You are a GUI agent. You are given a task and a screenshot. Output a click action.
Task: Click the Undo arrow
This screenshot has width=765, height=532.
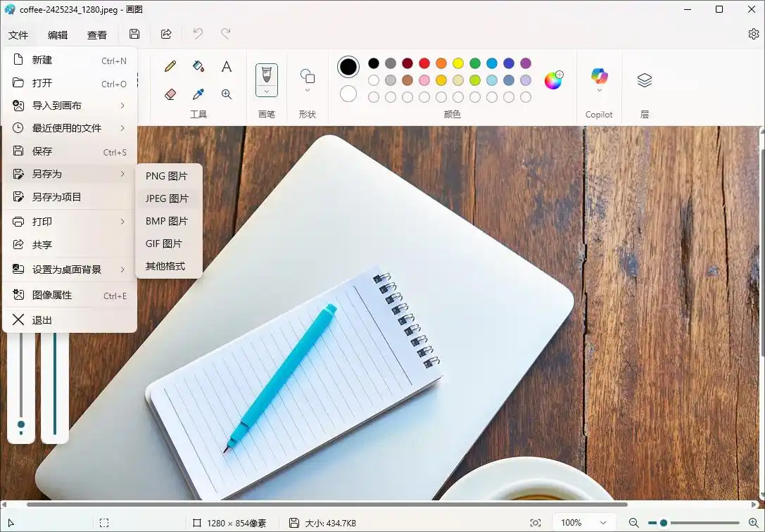198,34
